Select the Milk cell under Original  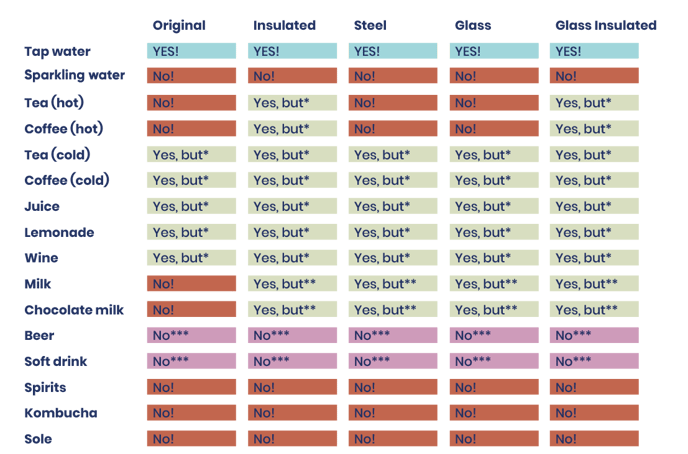pos(192,284)
